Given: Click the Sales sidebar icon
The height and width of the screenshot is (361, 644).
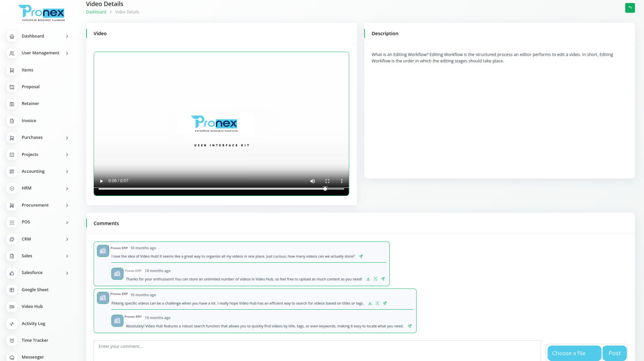Looking at the screenshot, I should [12, 256].
